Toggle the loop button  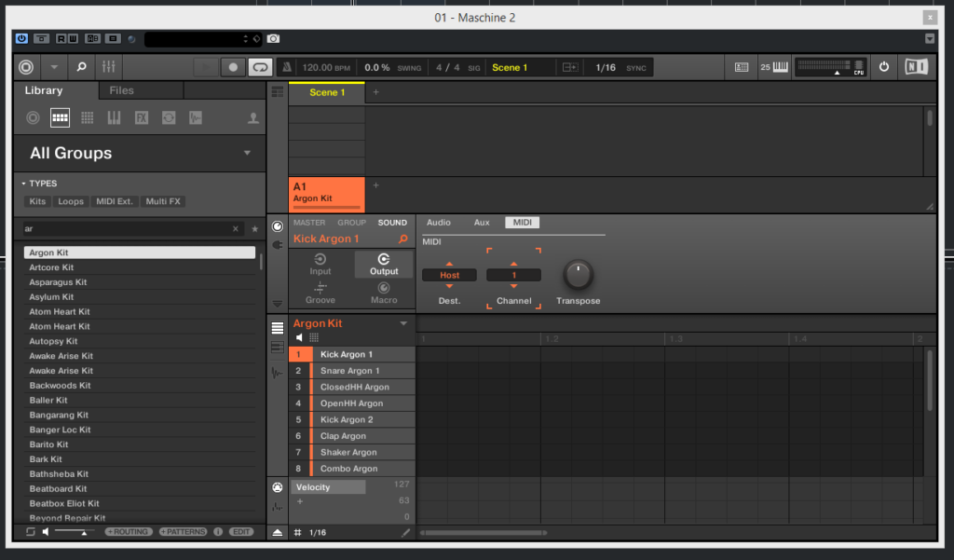pos(260,68)
